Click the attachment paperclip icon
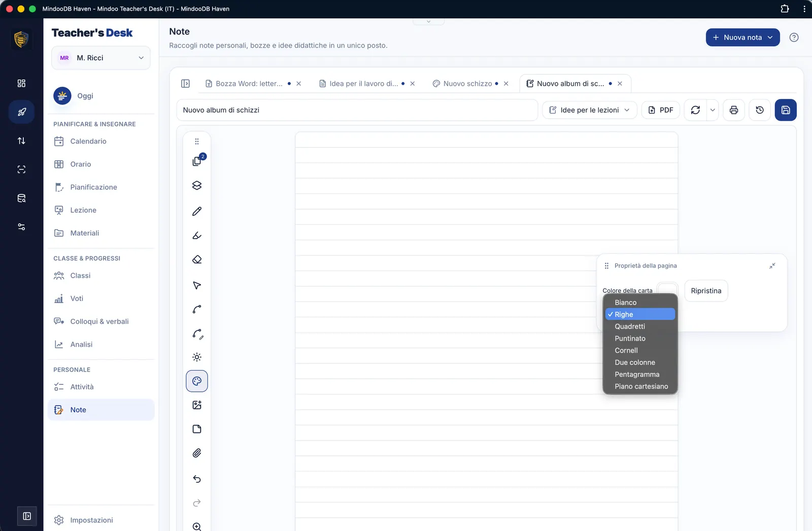 click(x=197, y=453)
